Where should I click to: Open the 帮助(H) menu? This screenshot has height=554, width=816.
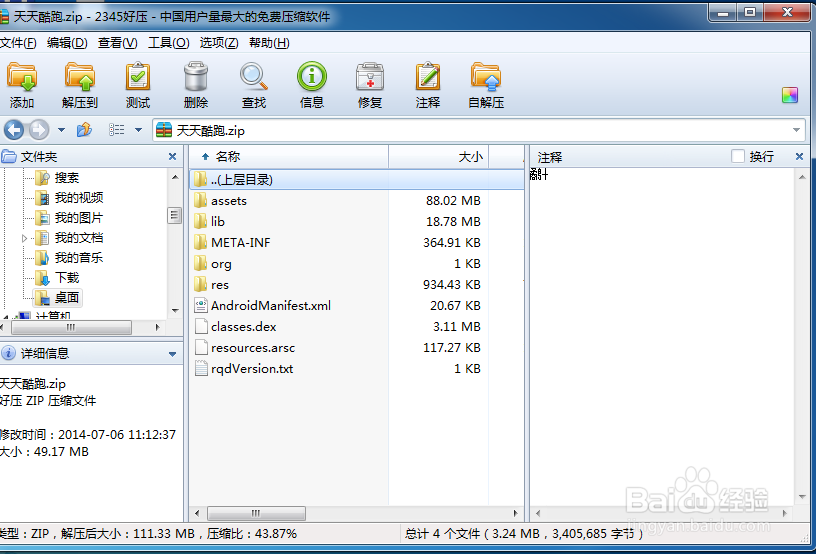pyautogui.click(x=269, y=43)
